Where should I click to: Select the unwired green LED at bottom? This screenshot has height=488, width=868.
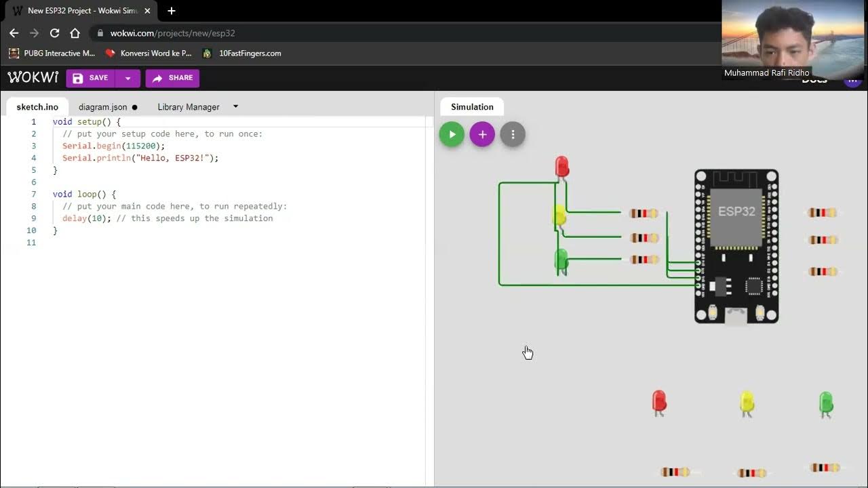(x=825, y=404)
